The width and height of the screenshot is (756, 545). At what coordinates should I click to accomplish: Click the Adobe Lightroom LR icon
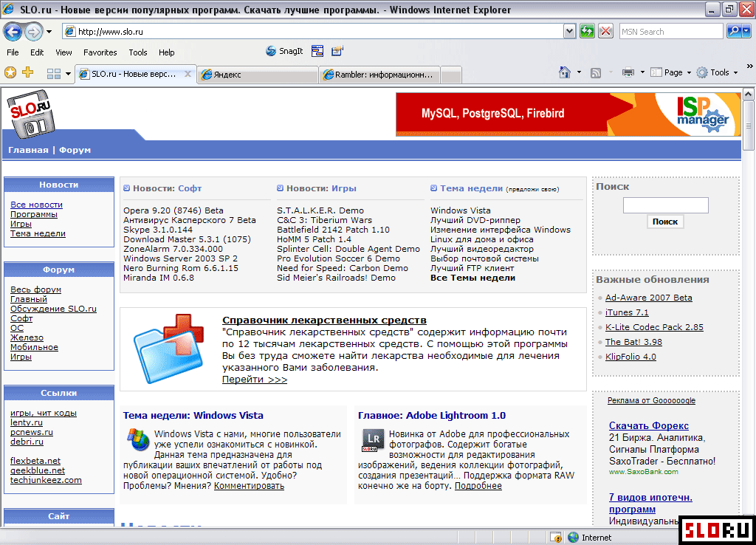tap(373, 440)
